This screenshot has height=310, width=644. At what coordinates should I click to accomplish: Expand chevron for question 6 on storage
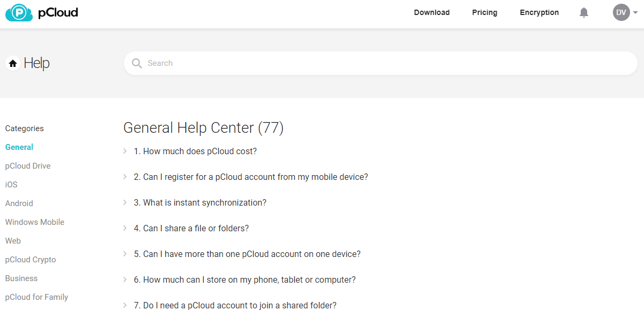(125, 279)
